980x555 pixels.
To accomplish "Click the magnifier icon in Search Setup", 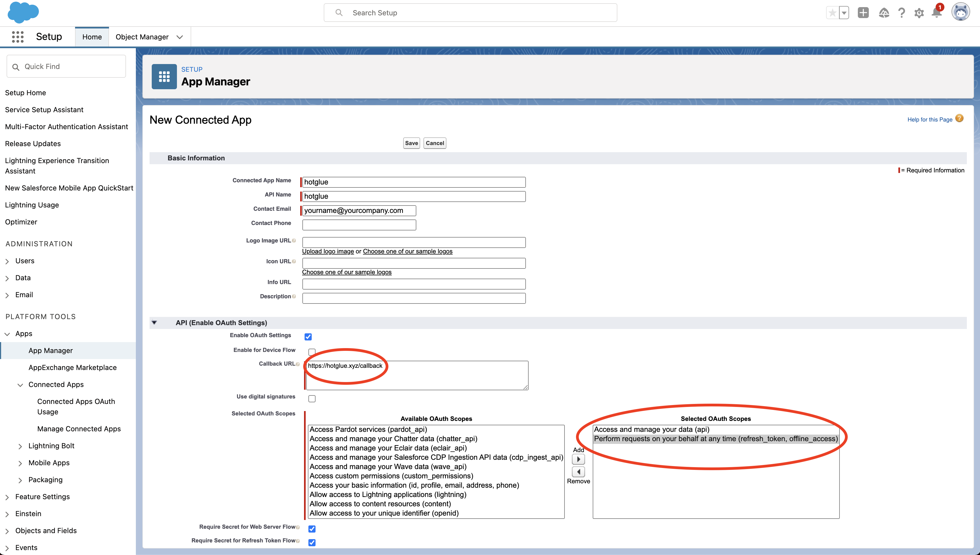I will [x=339, y=13].
